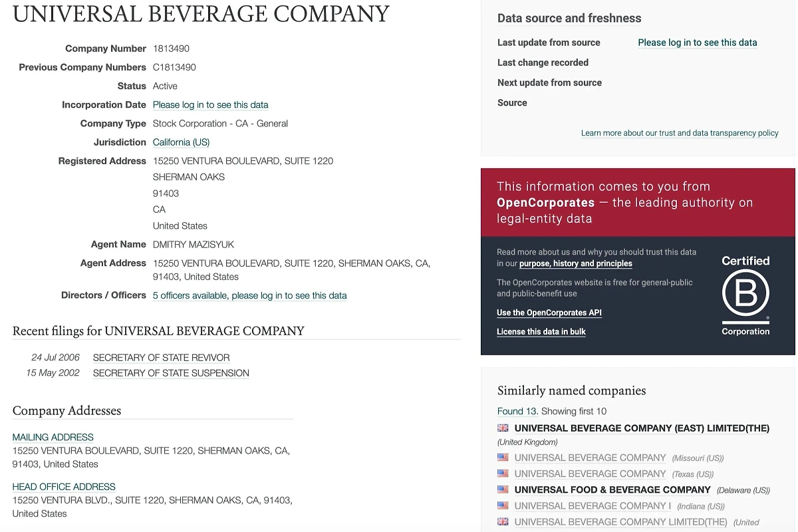Screen dimensions: 798x532
Task: Click the Mailing Address link
Action: (53, 437)
